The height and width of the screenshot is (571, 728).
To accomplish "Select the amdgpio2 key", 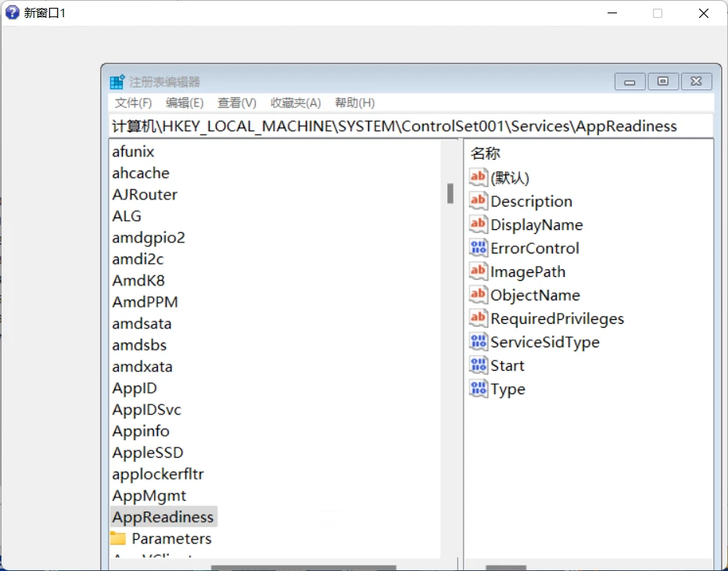I will pos(149,238).
